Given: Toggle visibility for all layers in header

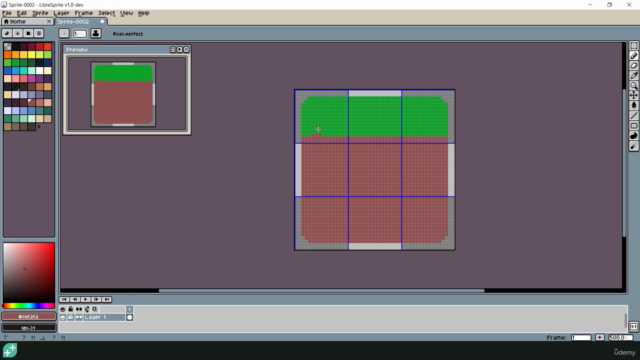Looking at the screenshot, I should click(x=63, y=309).
